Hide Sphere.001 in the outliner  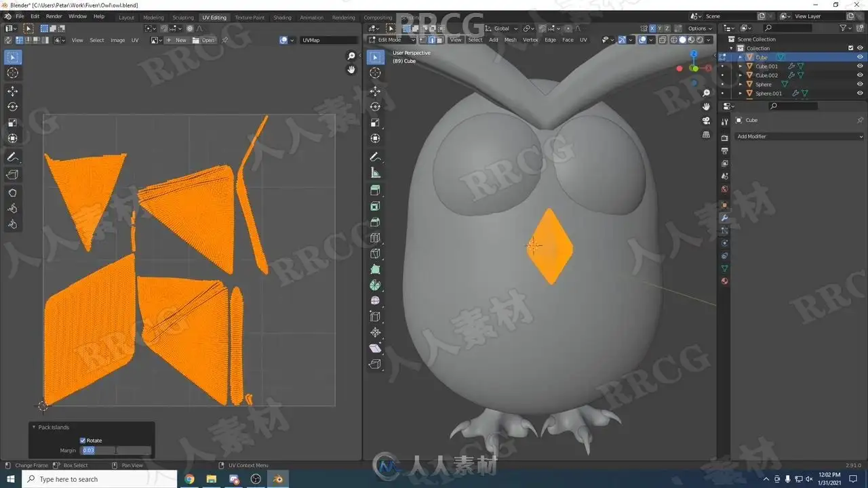(x=861, y=94)
